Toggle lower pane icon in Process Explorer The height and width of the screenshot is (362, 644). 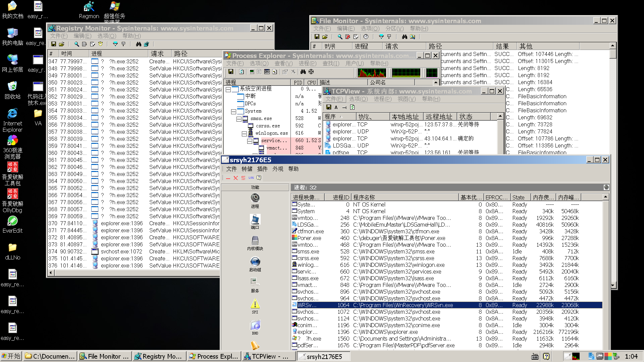(267, 72)
